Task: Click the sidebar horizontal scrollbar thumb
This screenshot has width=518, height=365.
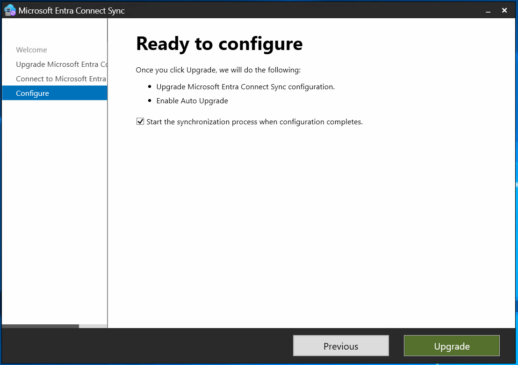Action: [41, 326]
